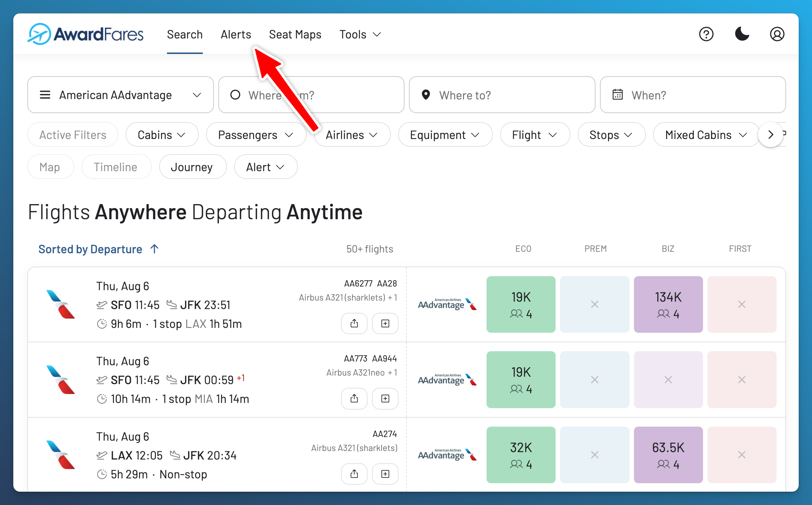Image resolution: width=812 pixels, height=505 pixels.
Task: Click flight numbers AA773 AA944
Action: coord(371,359)
